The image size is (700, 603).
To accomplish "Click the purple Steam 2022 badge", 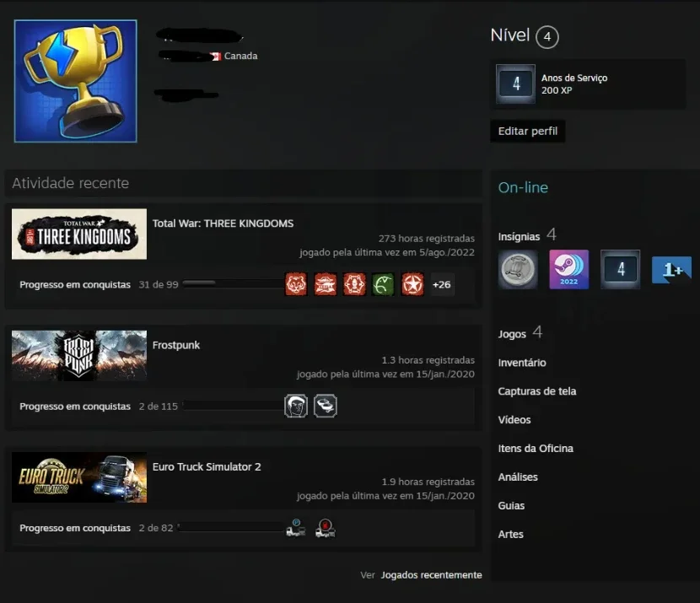I will tap(568, 269).
